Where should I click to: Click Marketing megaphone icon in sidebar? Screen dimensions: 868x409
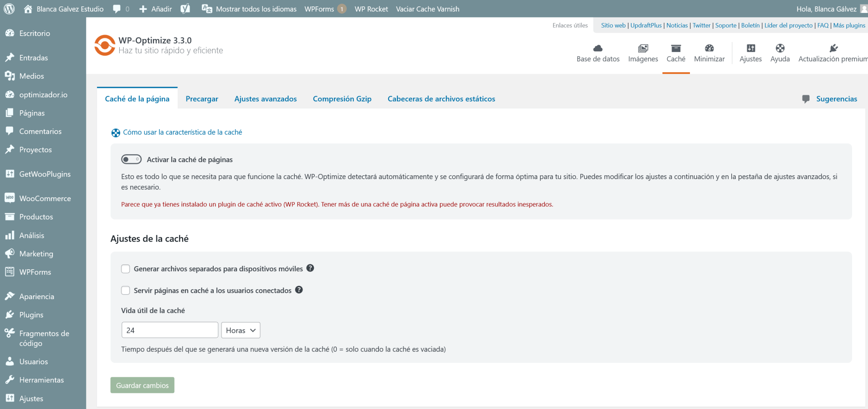[10, 253]
